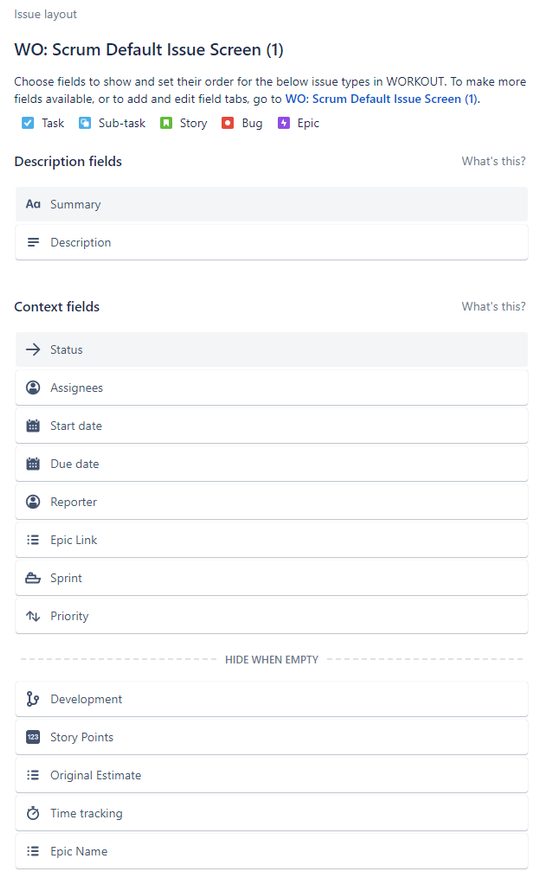
Task: Click the Description lines icon
Action: click(x=33, y=242)
